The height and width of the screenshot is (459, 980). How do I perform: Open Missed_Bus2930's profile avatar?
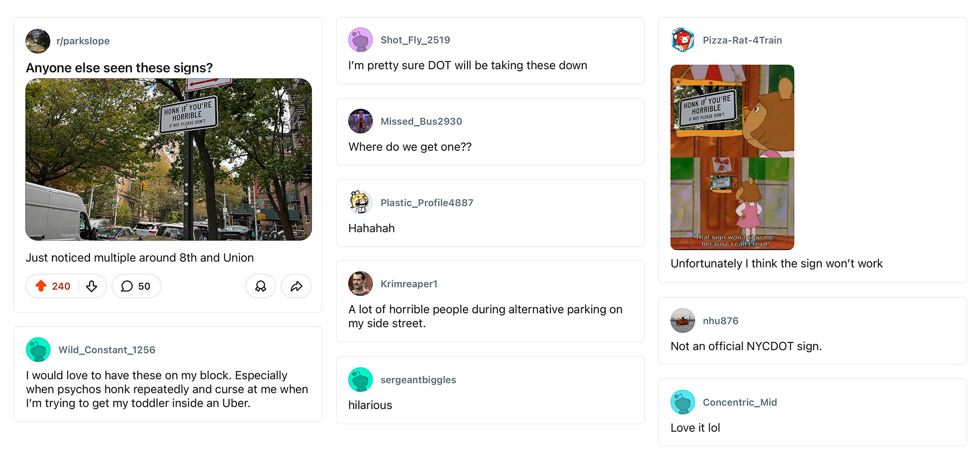tap(360, 121)
